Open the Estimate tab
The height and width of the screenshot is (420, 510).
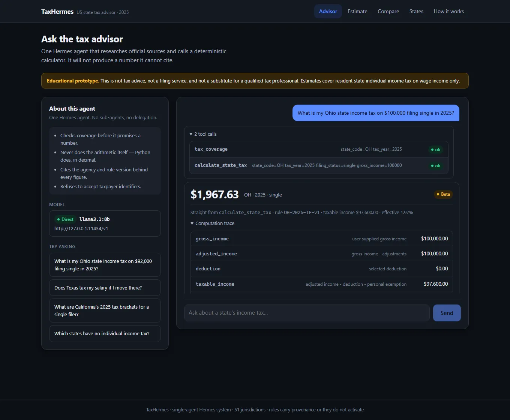click(x=357, y=11)
